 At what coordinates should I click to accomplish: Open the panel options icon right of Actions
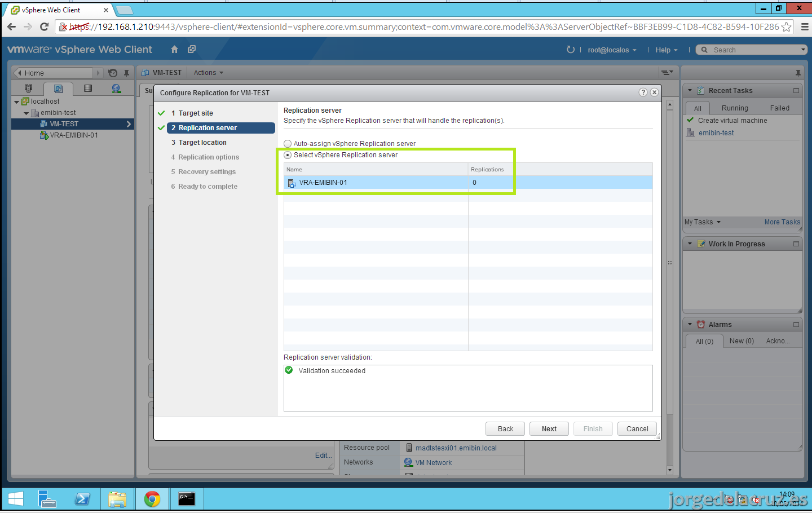tap(667, 73)
